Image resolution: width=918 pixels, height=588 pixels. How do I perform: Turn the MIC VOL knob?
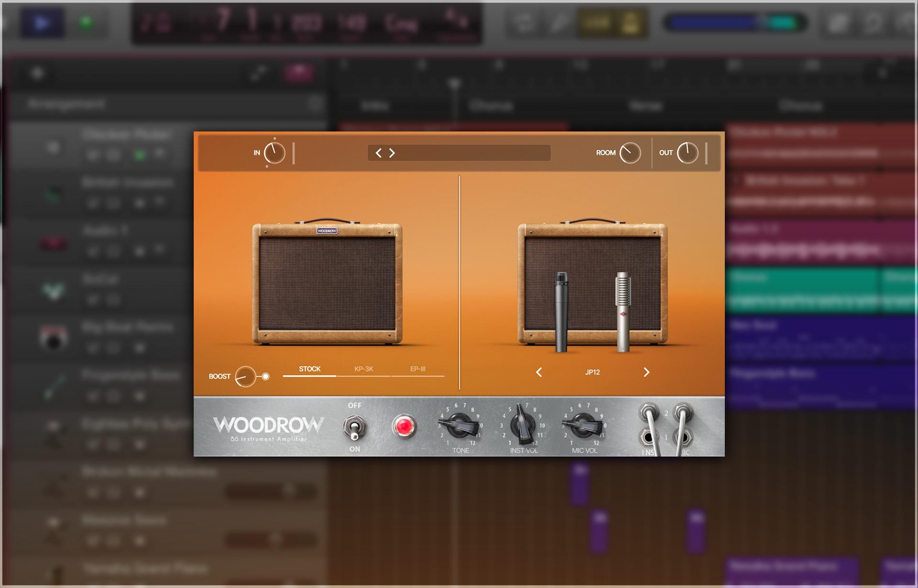(584, 425)
